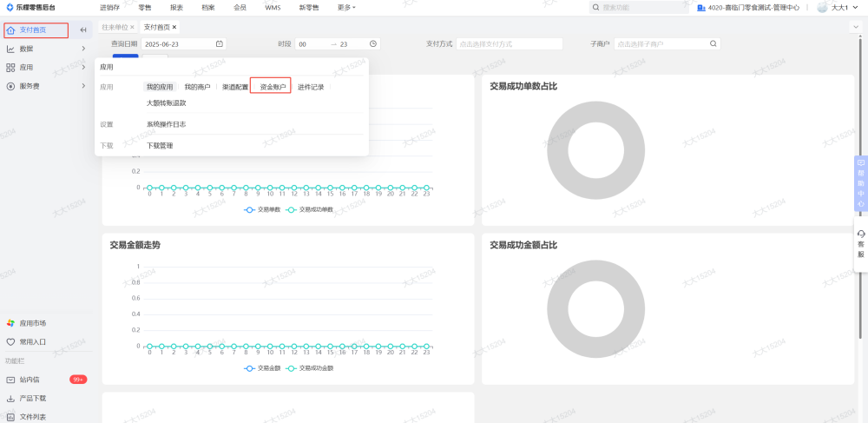Expand the 应用 sidebar menu
Screen dimensions: 868x423
[x=83, y=68]
